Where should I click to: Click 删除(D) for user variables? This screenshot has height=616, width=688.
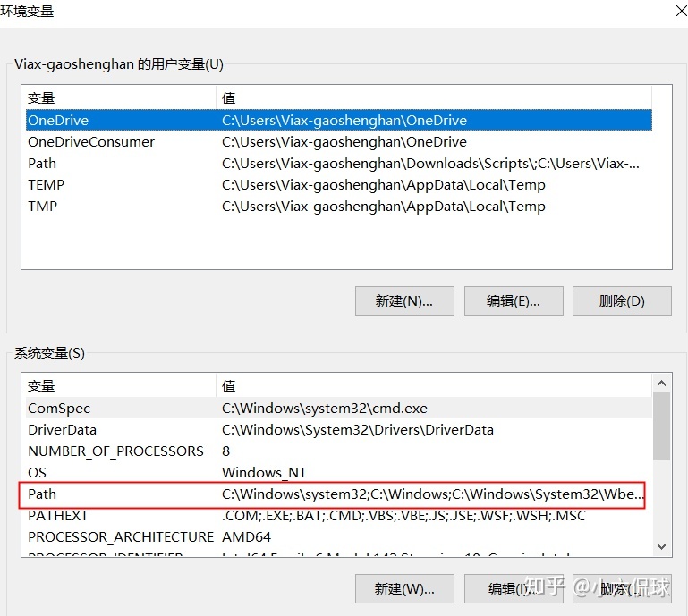point(622,300)
